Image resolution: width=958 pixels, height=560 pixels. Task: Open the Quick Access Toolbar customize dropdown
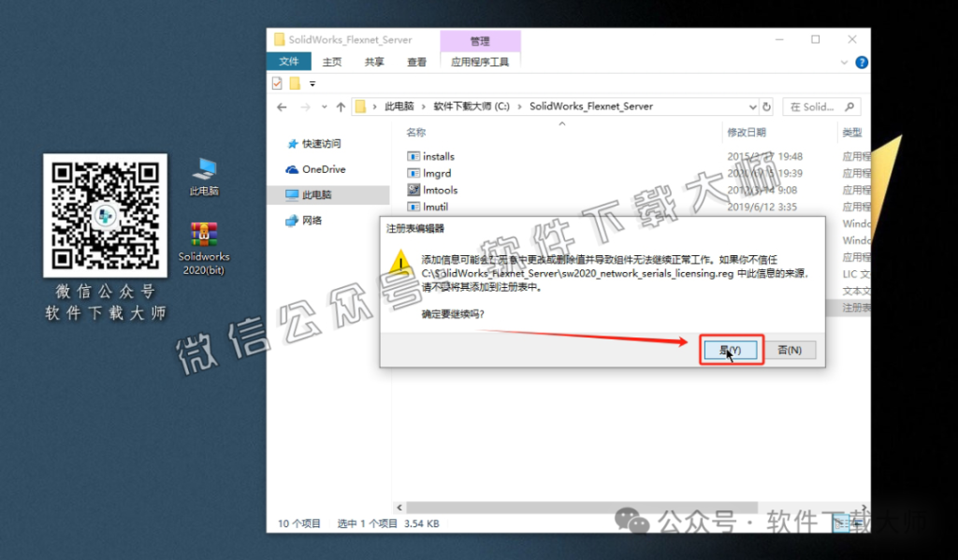(x=312, y=82)
